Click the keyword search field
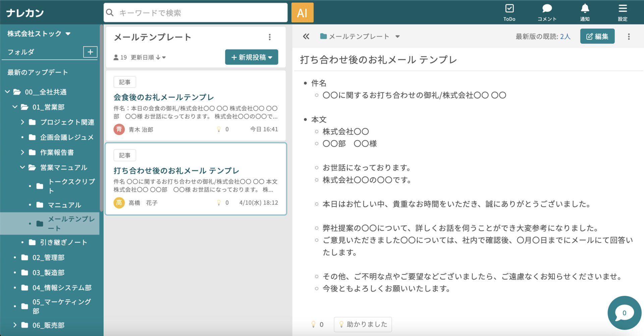The image size is (644, 336). tap(196, 13)
